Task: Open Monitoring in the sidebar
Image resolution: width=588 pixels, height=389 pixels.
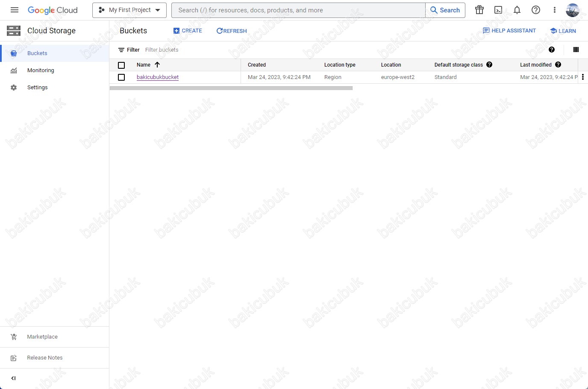Action: click(54, 70)
